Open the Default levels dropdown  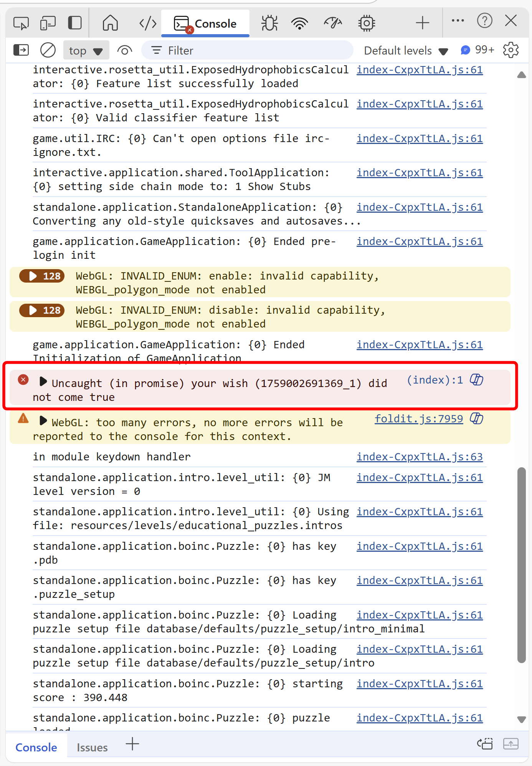pyautogui.click(x=406, y=51)
